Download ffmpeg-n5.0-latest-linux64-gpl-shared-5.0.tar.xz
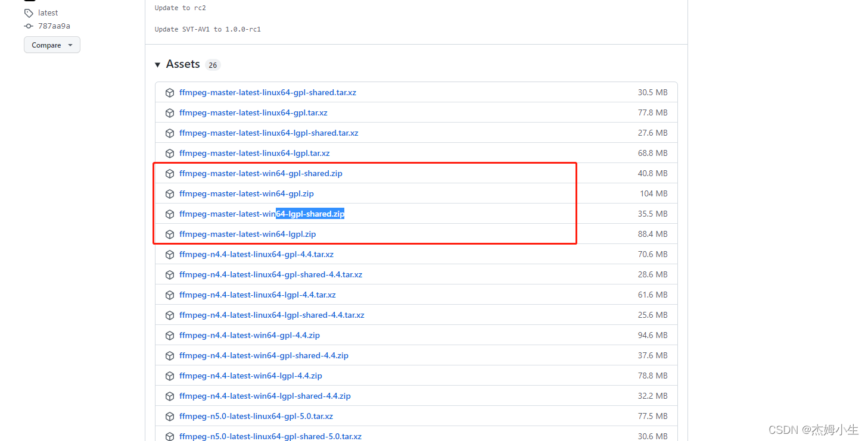Image resolution: width=868 pixels, height=441 pixels. pos(270,437)
